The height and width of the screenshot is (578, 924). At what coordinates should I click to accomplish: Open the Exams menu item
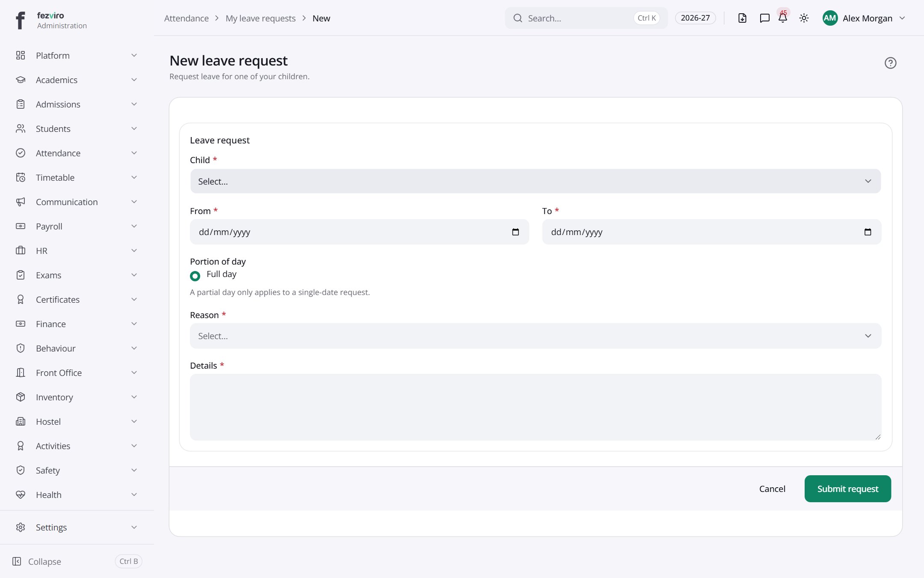pyautogui.click(x=77, y=275)
